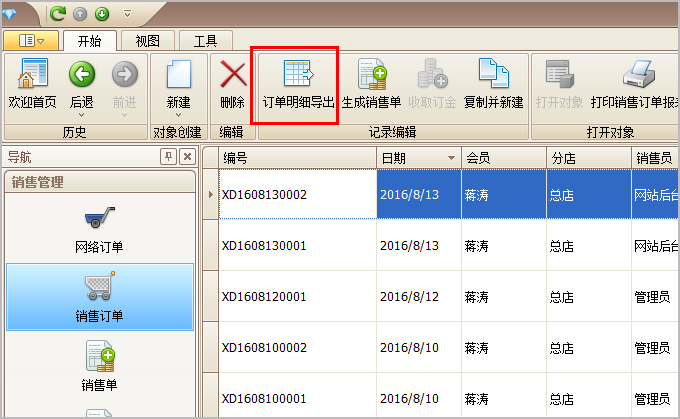Click 网站后台 cell in row XD1608130001
The height and width of the screenshot is (419, 680).
pyautogui.click(x=656, y=246)
